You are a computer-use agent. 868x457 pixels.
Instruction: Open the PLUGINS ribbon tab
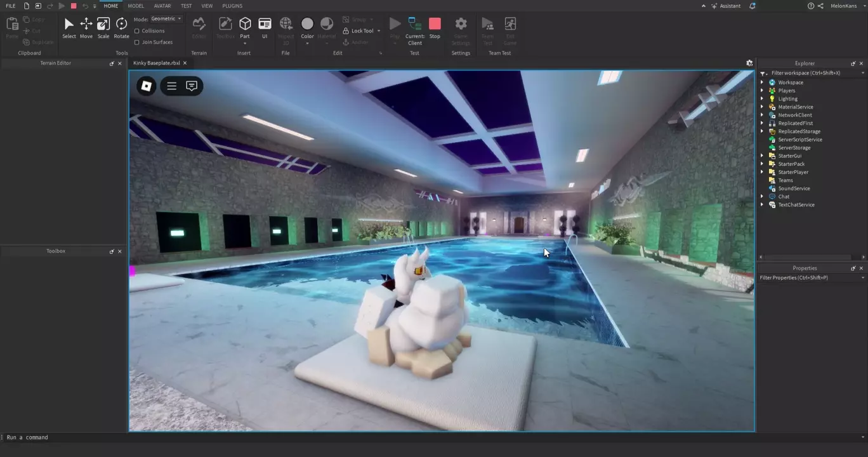tap(232, 6)
